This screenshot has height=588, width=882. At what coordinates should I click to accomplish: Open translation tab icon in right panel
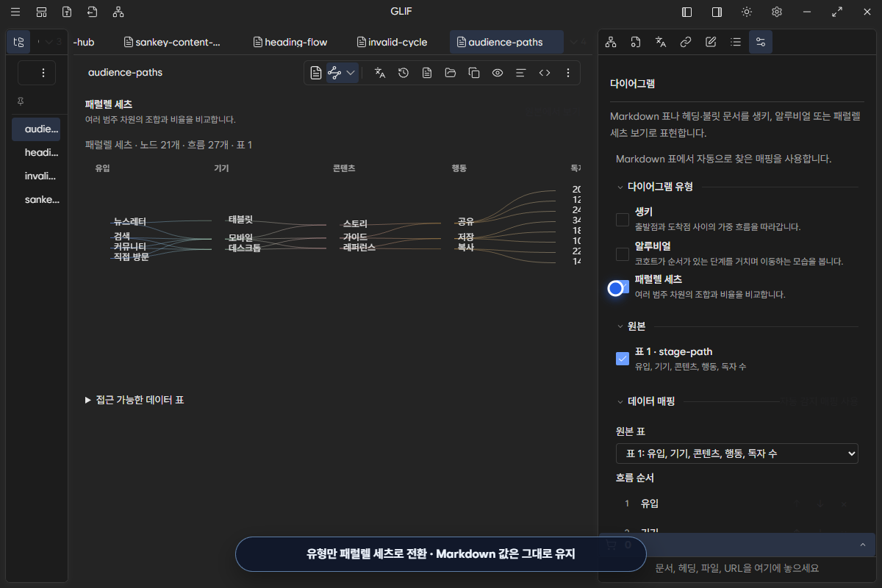[661, 42]
